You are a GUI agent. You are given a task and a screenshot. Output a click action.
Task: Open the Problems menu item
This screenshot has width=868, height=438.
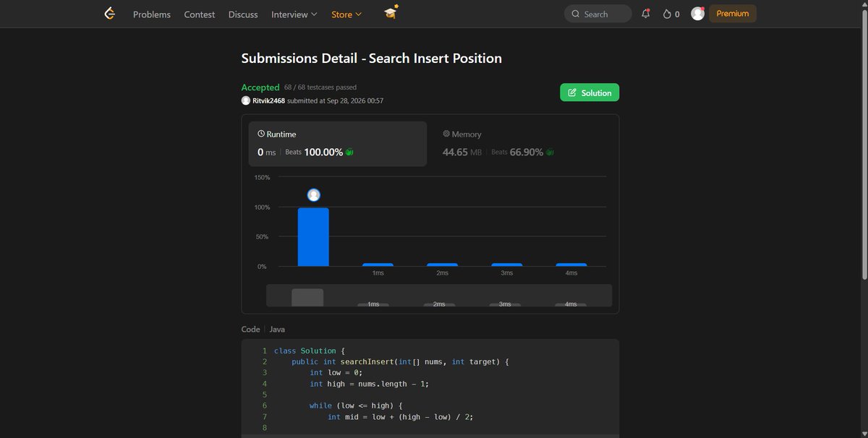point(152,14)
